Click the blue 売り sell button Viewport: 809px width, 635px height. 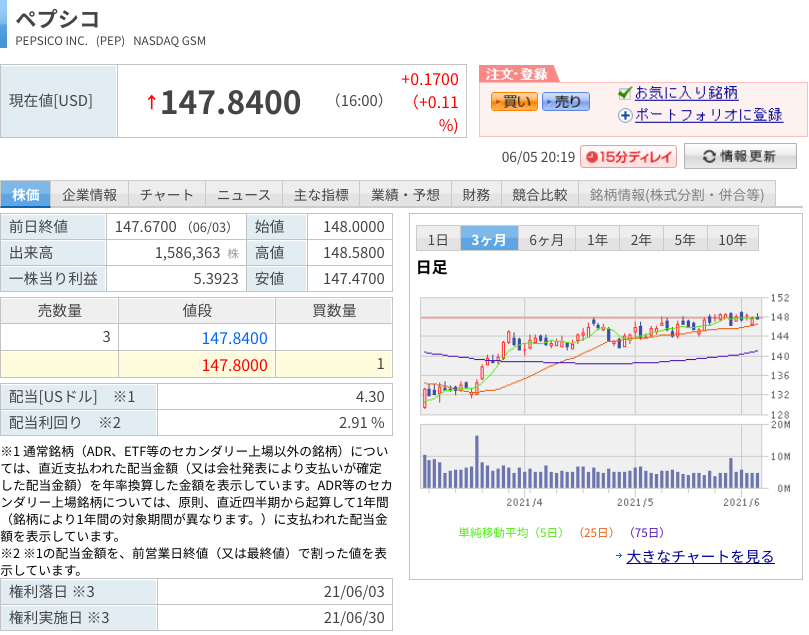(x=565, y=102)
